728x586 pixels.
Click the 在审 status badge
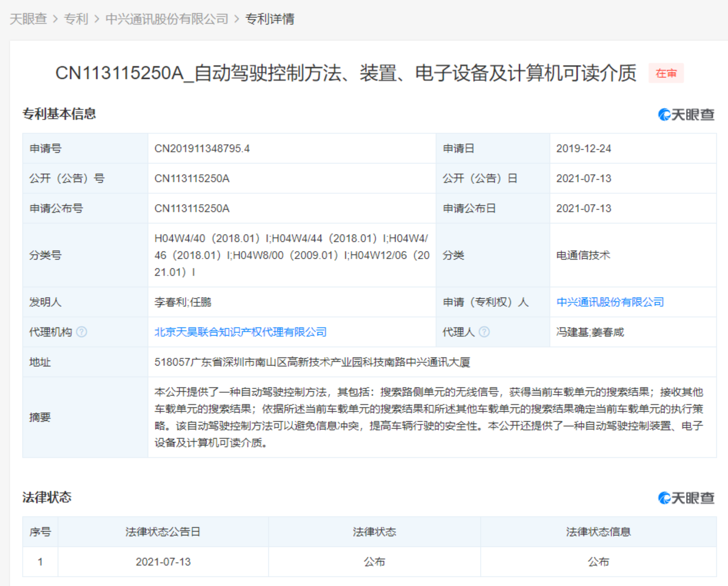pos(665,73)
